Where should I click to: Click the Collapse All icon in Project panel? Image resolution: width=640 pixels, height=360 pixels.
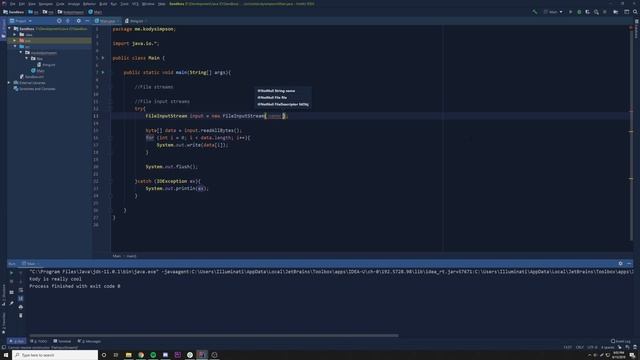tap(68, 21)
